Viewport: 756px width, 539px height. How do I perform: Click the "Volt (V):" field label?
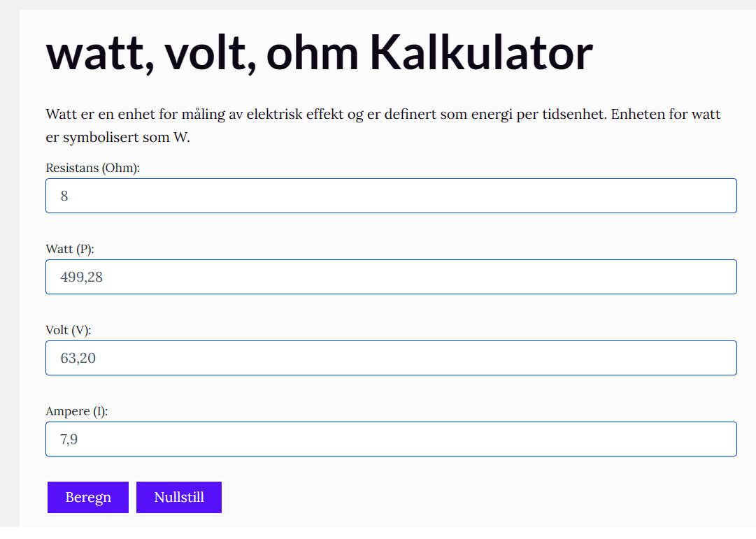coord(69,330)
